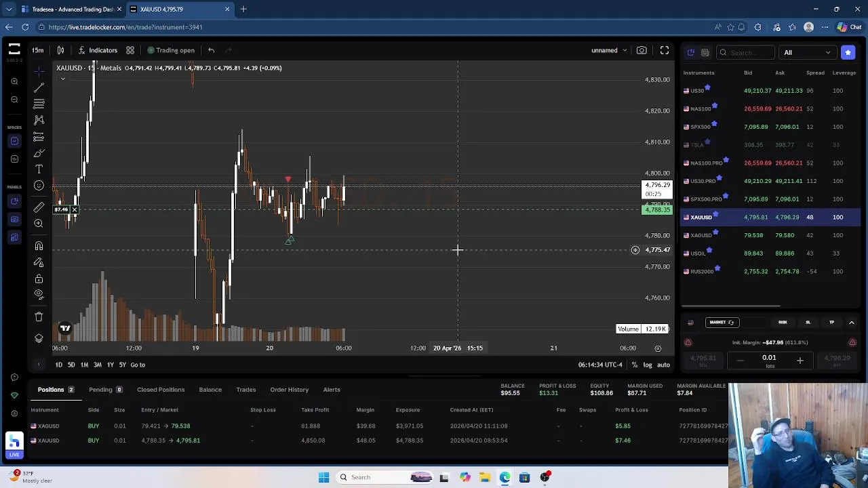Collapse the chart legend chevron
Viewport: 868px width, 488px height.
tap(63, 79)
